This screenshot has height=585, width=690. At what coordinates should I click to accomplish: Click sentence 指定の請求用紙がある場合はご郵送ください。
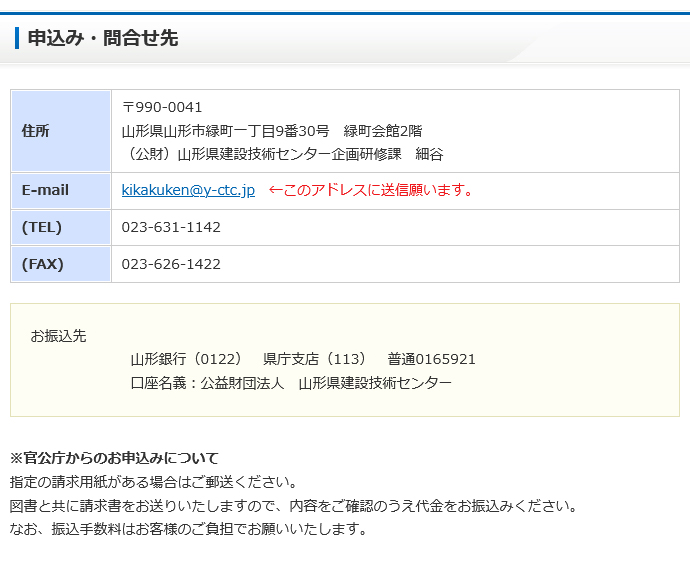point(154,482)
